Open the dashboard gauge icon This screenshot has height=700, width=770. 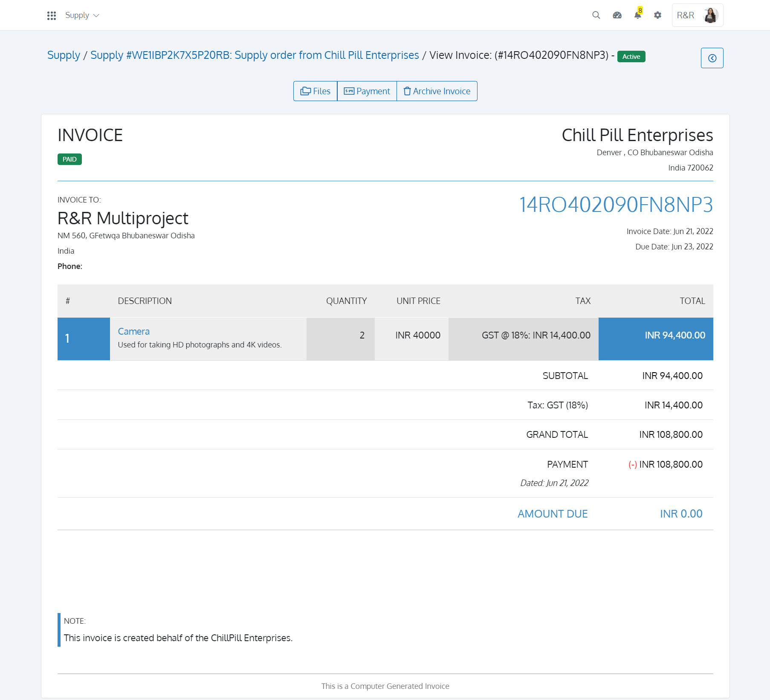pyautogui.click(x=617, y=15)
